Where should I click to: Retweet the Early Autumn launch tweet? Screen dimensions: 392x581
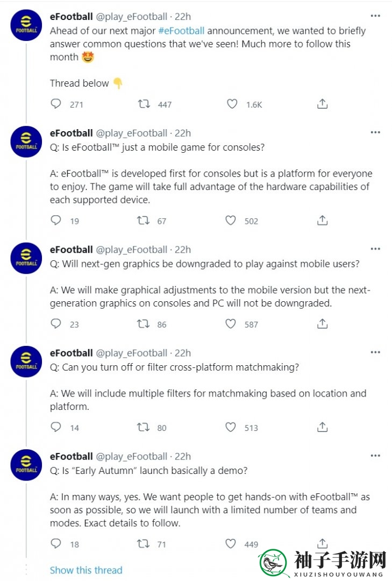point(143,543)
